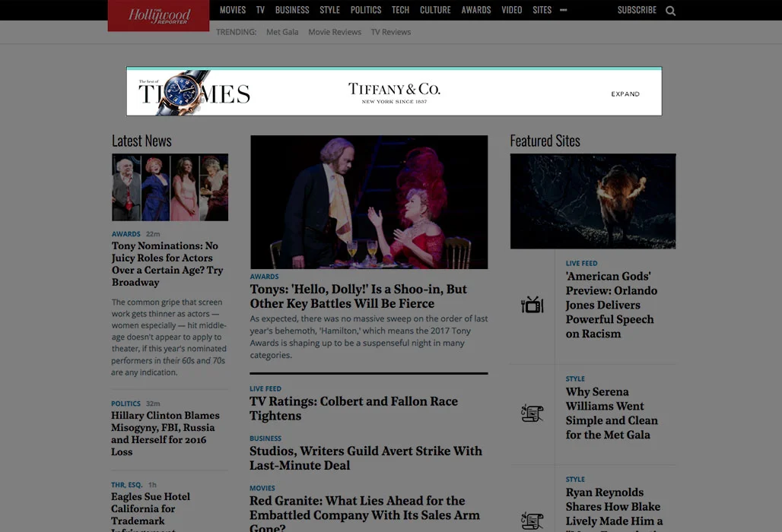Viewport: 782px width, 532px height.
Task: Click the Hollywood Reporter logo
Action: pos(158,15)
